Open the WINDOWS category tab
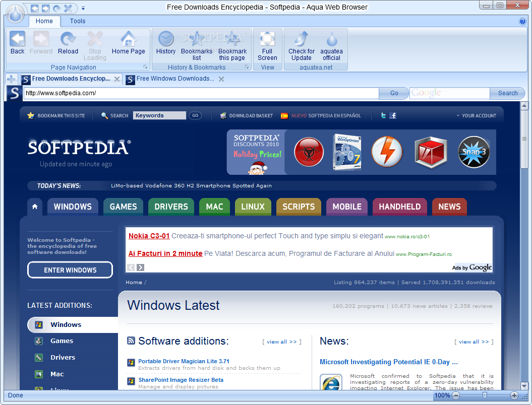 pyautogui.click(x=73, y=207)
